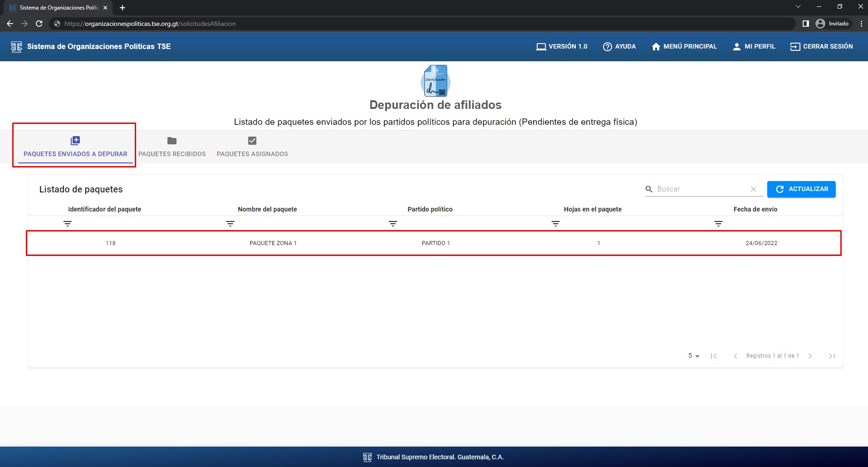Filter the Hojas en el paquete column

[555, 224]
